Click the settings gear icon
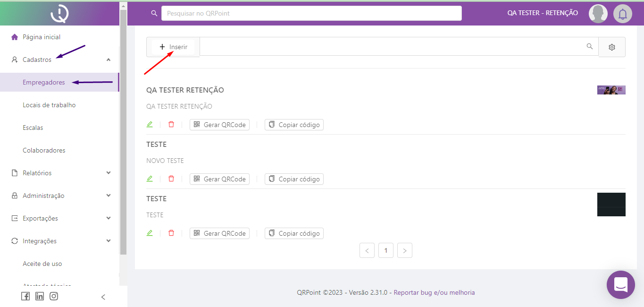Screen dimensions: 644x307 pyautogui.click(x=612, y=47)
